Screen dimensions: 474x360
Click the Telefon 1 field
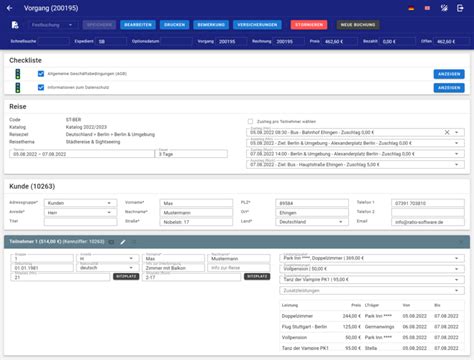tap(428, 203)
